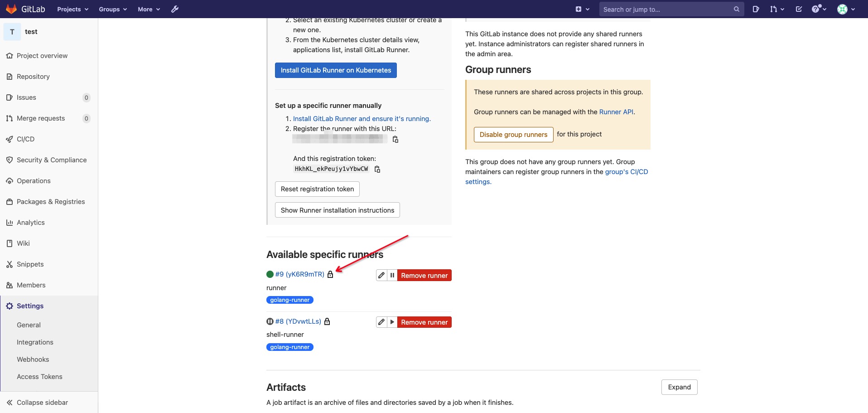
Task: Click the registration token text HkhKL_ekPeujy1vYbwCW
Action: pos(331,169)
